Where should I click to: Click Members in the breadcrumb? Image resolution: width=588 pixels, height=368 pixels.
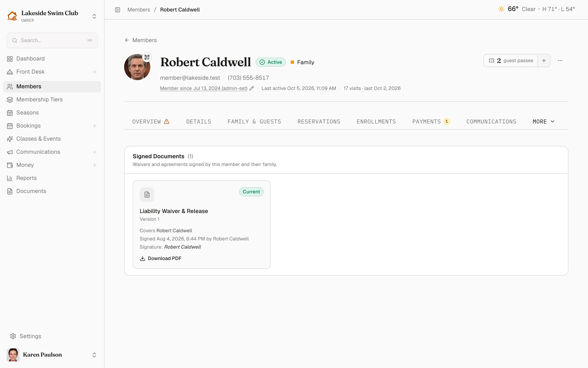(139, 10)
